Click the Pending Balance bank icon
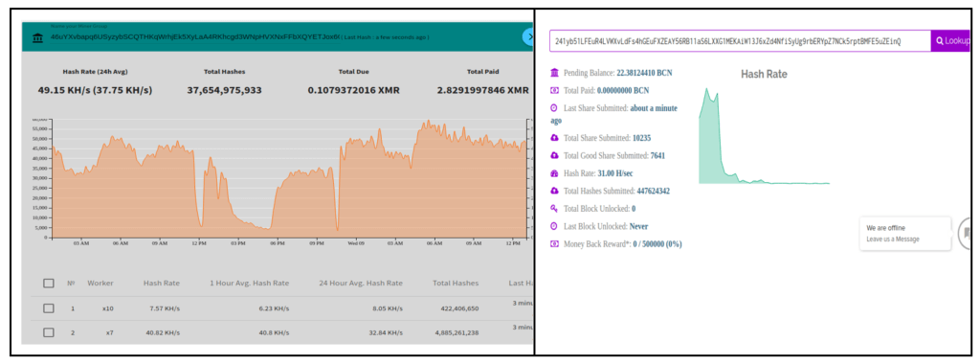980x364 pixels. point(554,73)
